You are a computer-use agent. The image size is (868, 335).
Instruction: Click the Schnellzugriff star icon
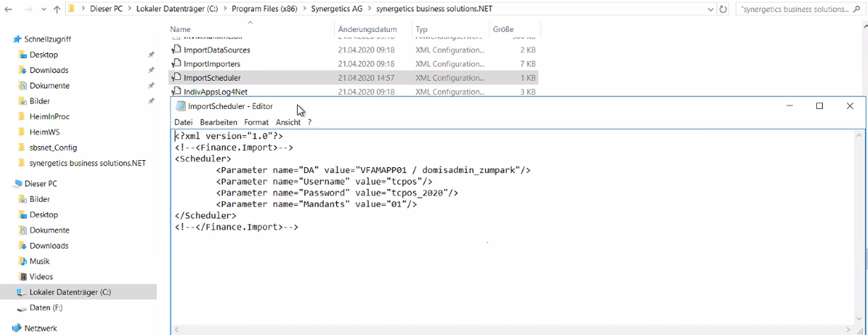tap(18, 40)
